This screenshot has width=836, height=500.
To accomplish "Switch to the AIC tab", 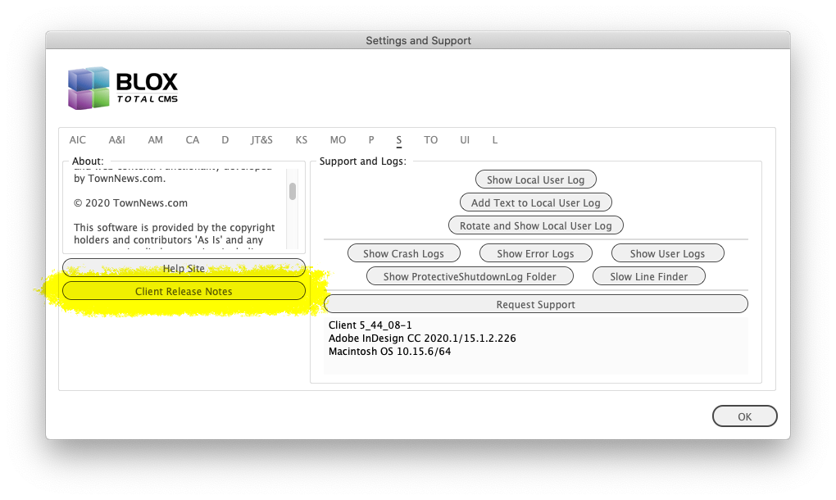I will point(77,140).
